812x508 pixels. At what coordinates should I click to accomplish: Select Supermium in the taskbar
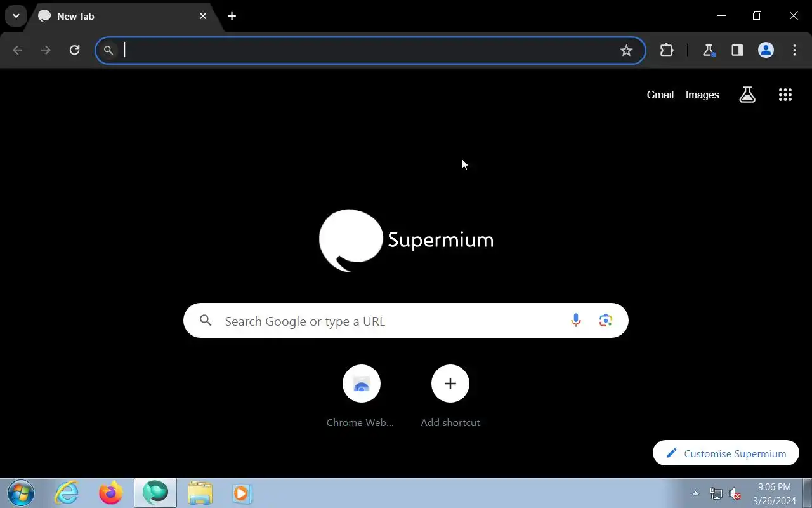[x=155, y=493]
